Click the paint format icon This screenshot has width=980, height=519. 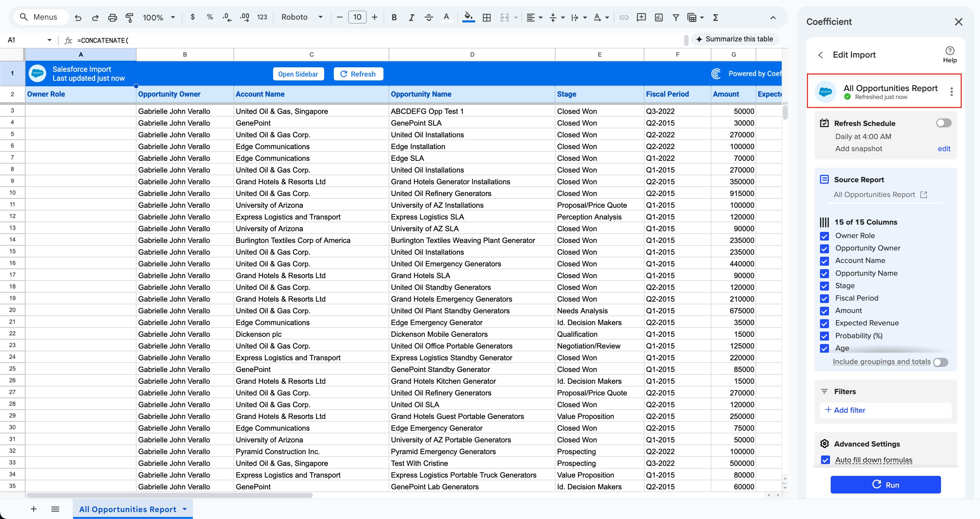coord(129,17)
